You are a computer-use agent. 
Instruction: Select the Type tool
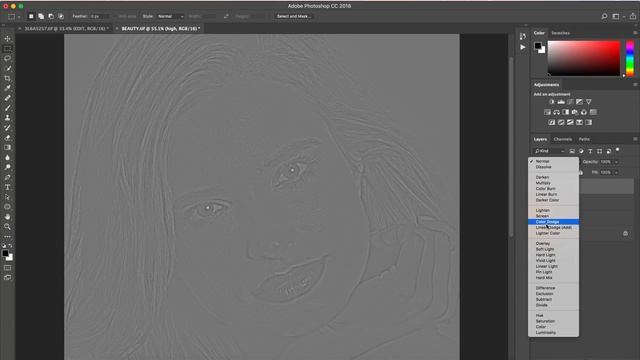click(x=8, y=187)
